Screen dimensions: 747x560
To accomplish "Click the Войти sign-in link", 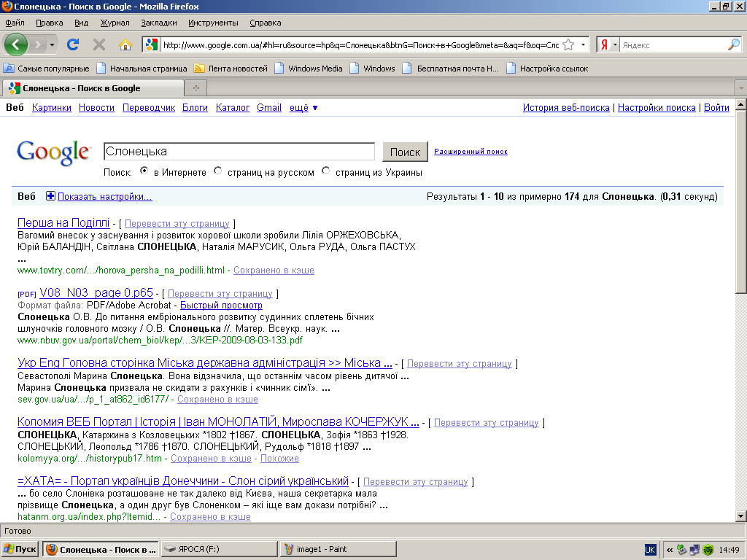I will (x=716, y=108).
